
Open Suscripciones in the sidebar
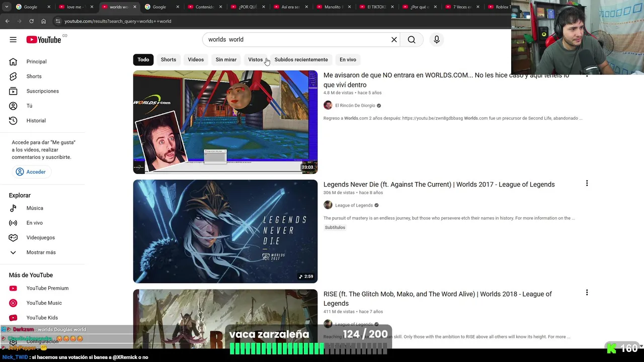pyautogui.click(x=42, y=91)
